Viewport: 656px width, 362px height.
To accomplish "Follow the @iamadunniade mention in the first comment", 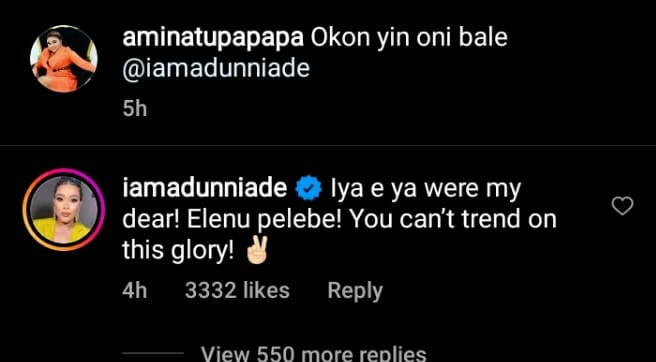I will click(x=216, y=69).
